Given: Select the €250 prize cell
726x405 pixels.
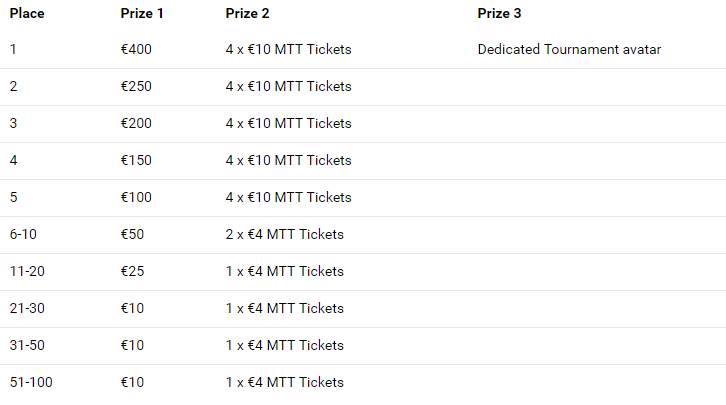Looking at the screenshot, I should coord(136,87).
